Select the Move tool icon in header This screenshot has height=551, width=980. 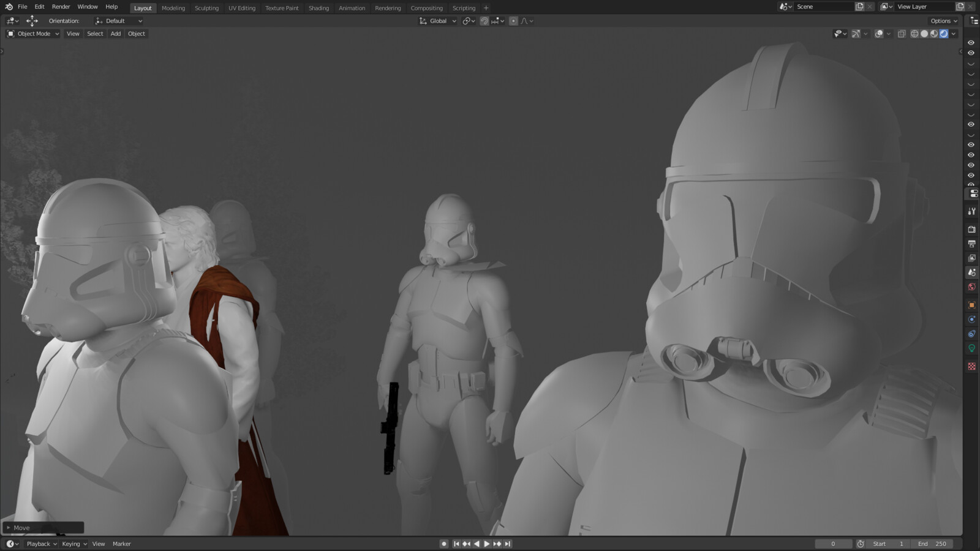32,21
